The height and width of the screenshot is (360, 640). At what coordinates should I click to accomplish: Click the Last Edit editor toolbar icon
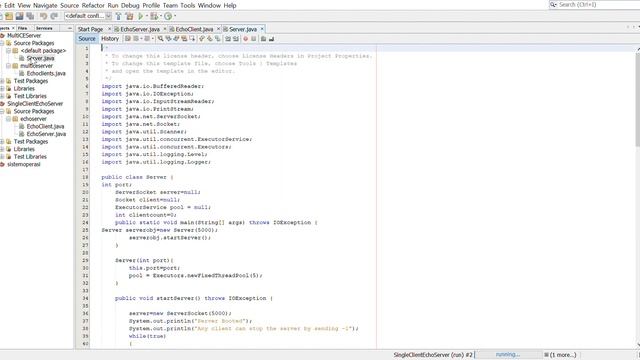pos(128,39)
